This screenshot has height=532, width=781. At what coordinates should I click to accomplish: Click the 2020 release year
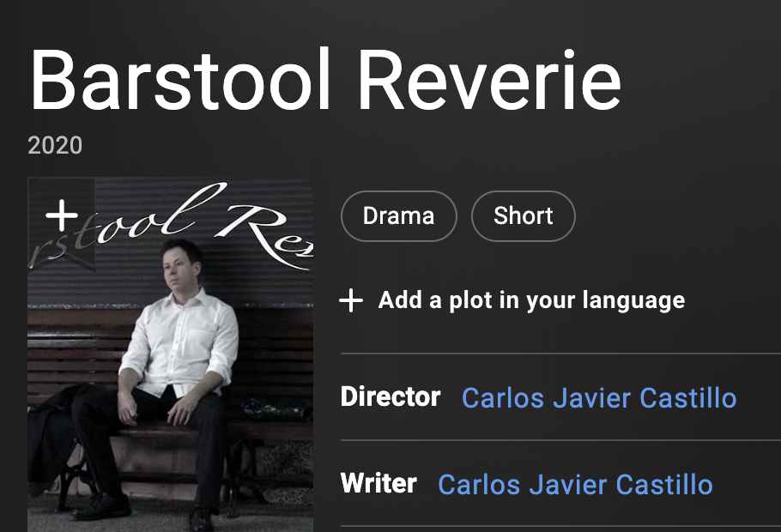click(x=55, y=146)
